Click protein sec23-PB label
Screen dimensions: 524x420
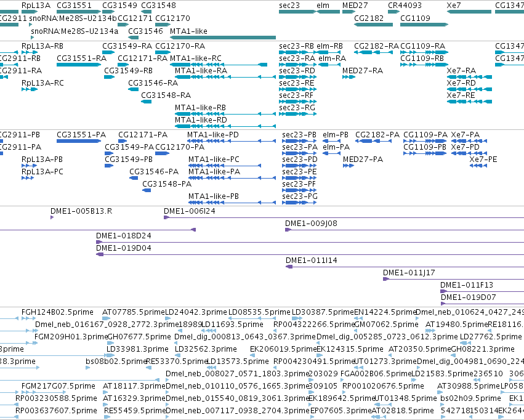299,135
